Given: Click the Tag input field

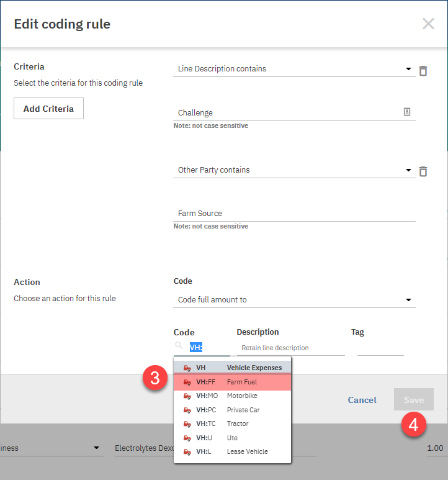Looking at the screenshot, I should [x=380, y=348].
